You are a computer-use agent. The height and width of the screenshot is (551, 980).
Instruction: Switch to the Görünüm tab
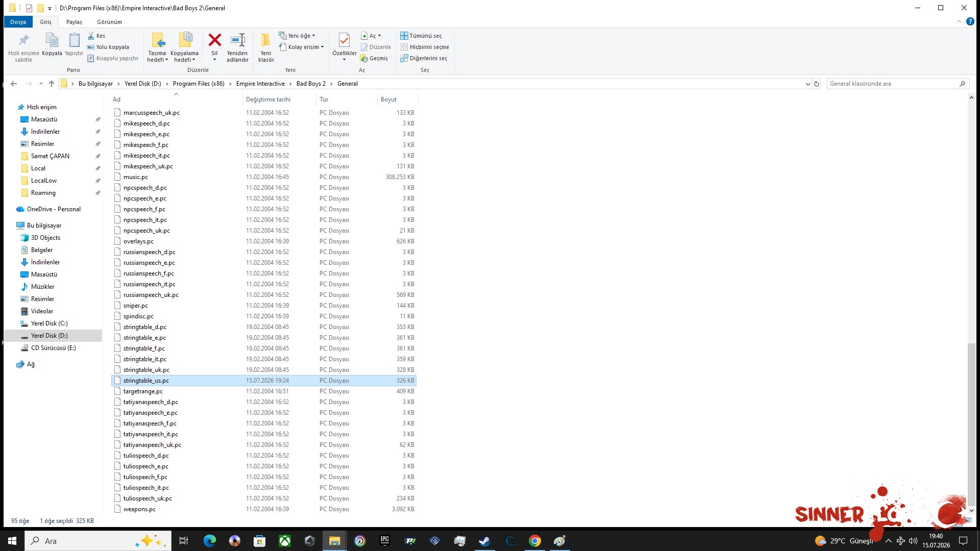coord(109,22)
